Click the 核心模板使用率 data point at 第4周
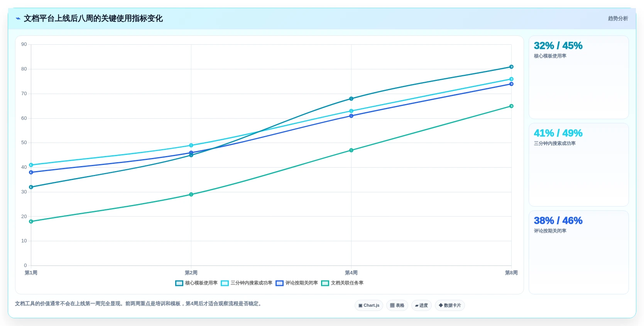Screen dimensions: 644x326 tap(351, 99)
